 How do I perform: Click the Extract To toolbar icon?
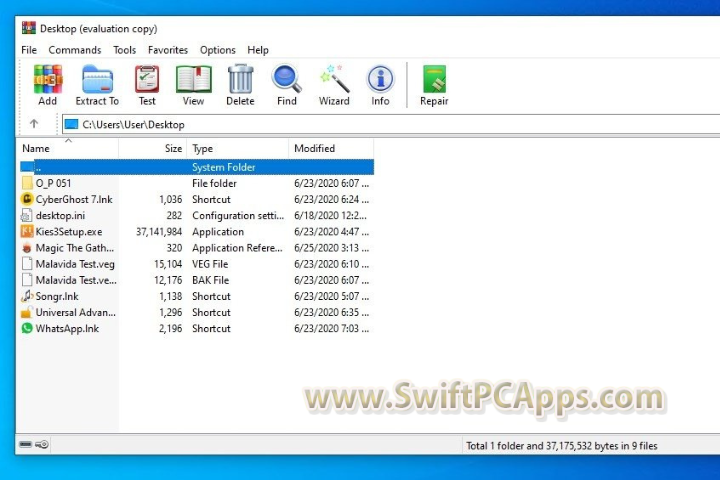(x=97, y=80)
